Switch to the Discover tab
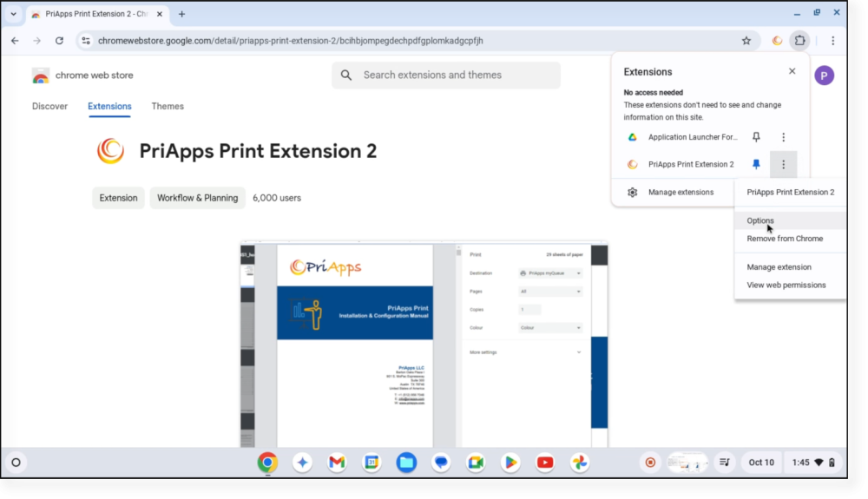 49,106
